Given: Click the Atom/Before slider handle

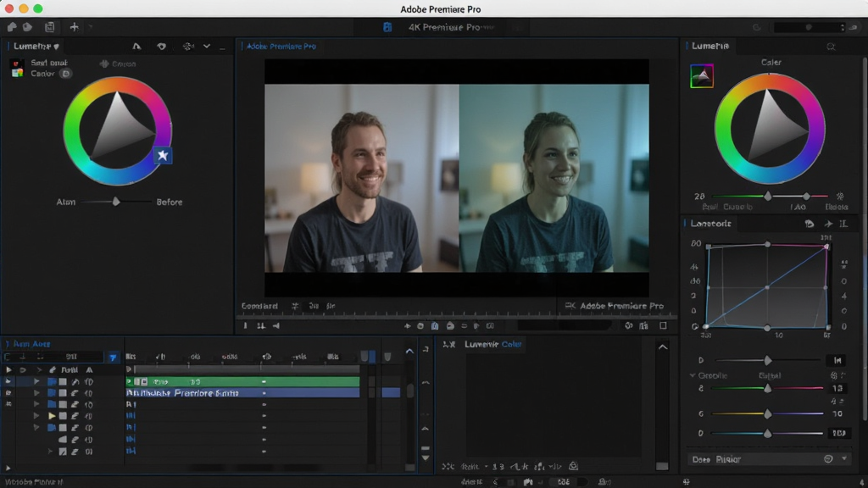Looking at the screenshot, I should 116,202.
